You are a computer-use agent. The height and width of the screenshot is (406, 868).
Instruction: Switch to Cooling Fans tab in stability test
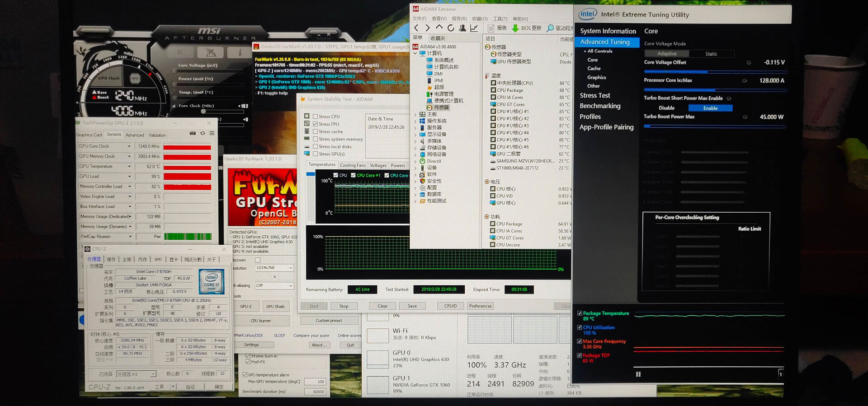[x=353, y=165]
